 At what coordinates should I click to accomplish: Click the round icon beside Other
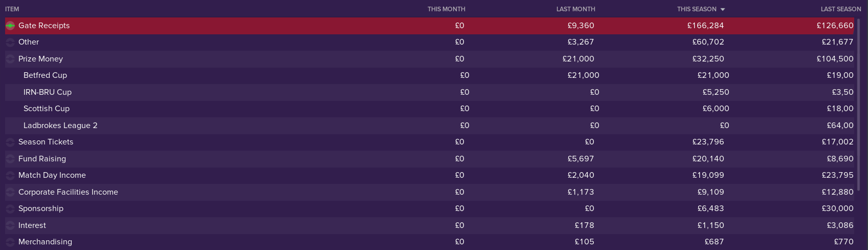(10, 42)
